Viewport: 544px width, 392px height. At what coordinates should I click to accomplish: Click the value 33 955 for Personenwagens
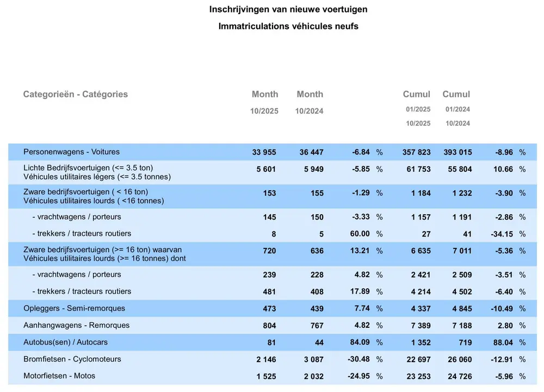click(265, 152)
